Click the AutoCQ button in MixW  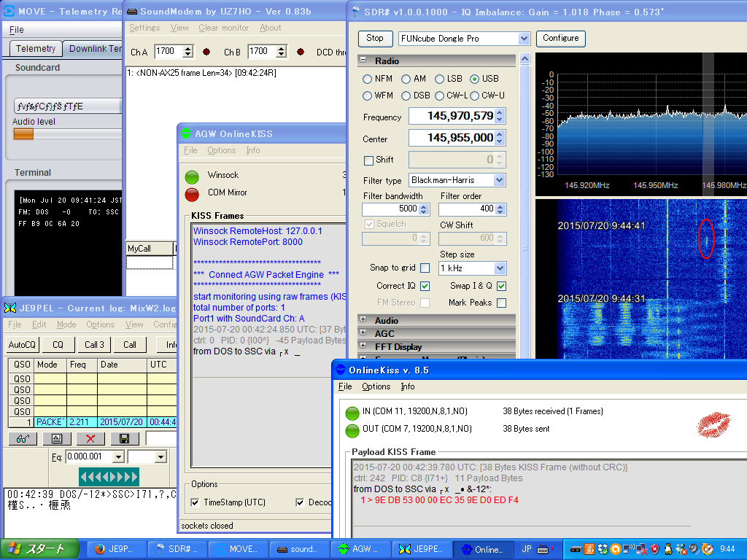[22, 344]
